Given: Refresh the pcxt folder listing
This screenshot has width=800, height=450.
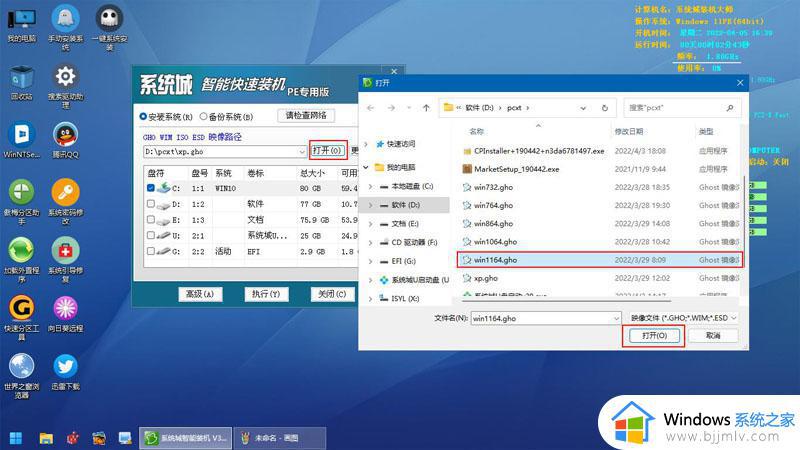Looking at the screenshot, I should pos(605,108).
